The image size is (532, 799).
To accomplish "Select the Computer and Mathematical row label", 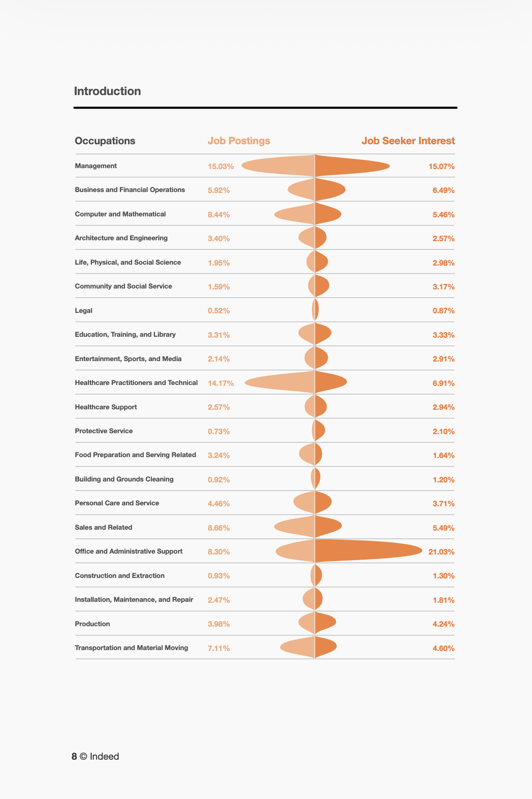I will (120, 214).
